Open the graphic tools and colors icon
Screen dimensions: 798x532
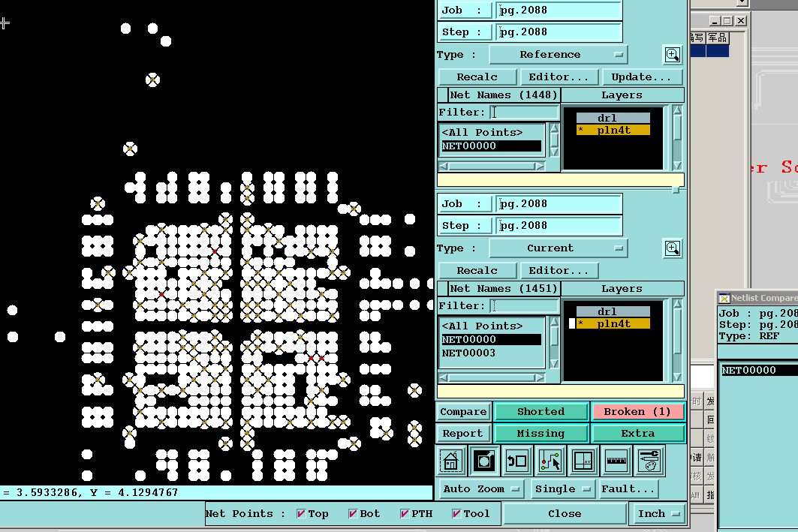coord(649,461)
